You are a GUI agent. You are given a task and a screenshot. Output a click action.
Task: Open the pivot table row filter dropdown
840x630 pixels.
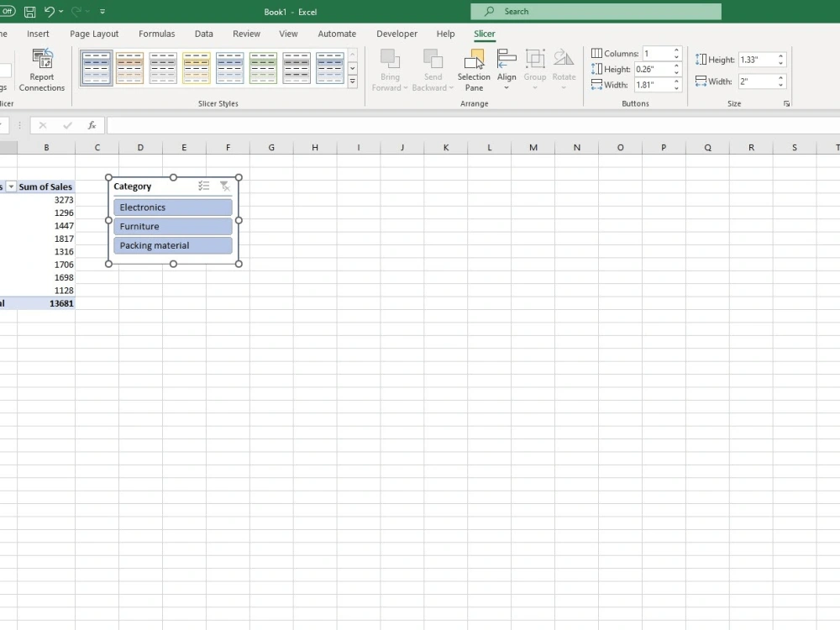click(11, 186)
